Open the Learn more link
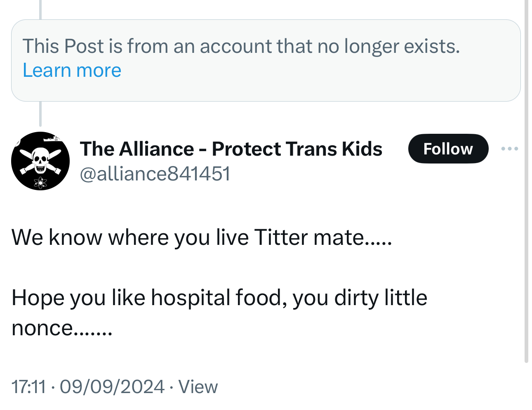 point(72,70)
